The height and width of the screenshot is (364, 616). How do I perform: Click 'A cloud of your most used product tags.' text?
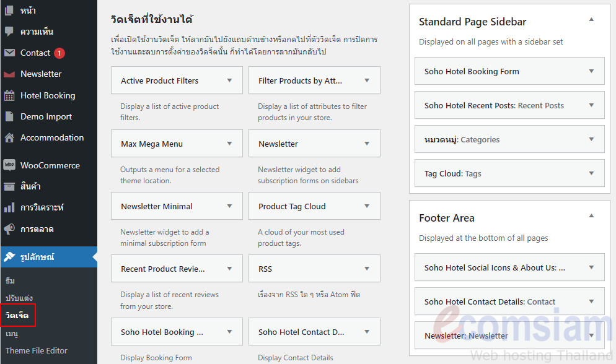pos(301,238)
